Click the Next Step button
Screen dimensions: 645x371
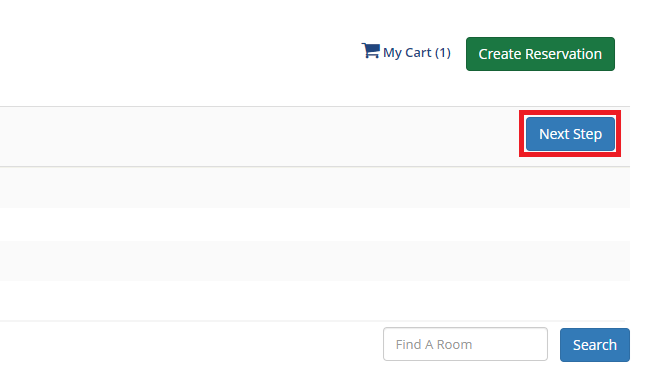[x=570, y=134]
